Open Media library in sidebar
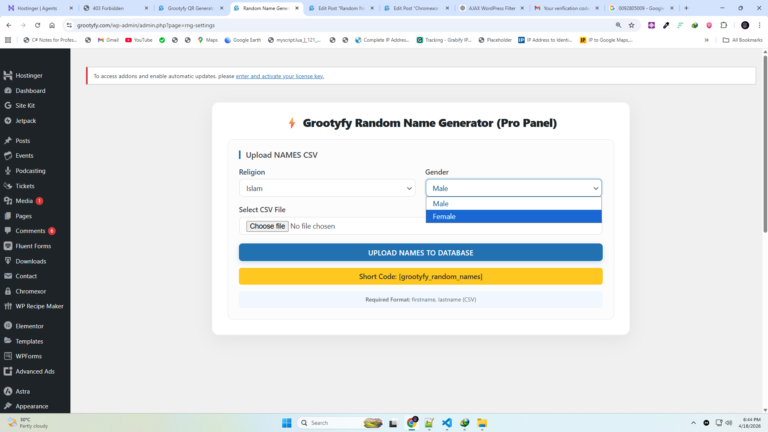The image size is (768, 432). pos(24,201)
